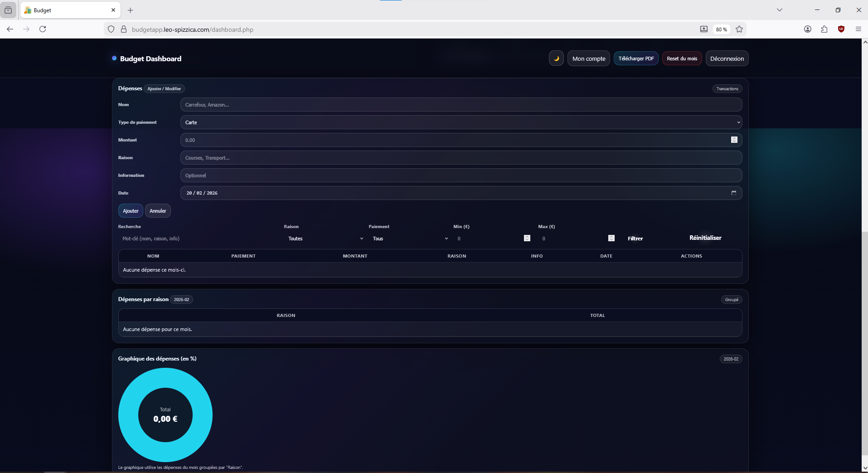The image size is (868, 473).
Task: Open the date picker calendar icon
Action: click(x=734, y=193)
